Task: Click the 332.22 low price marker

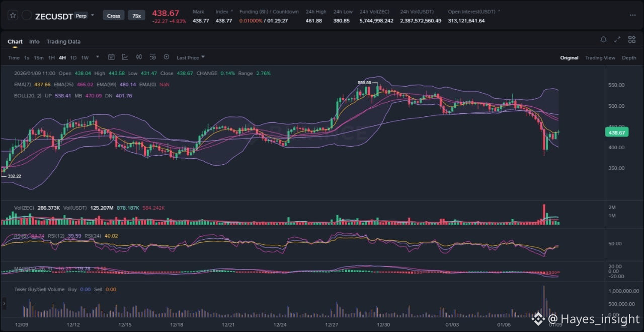Action: (x=14, y=176)
